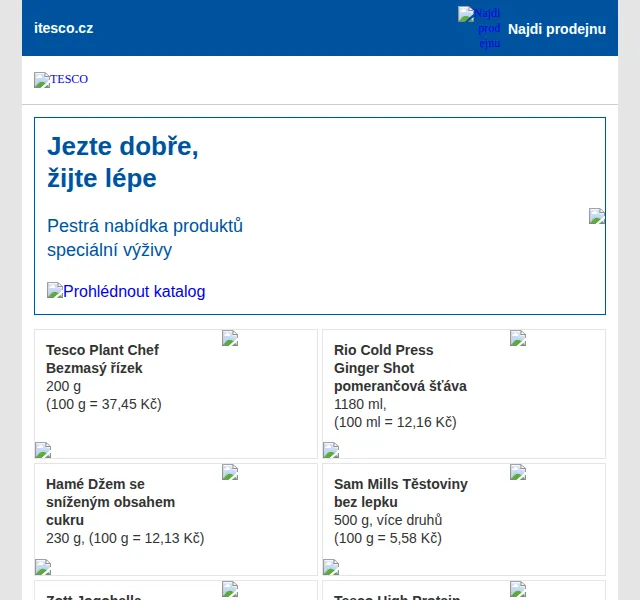This screenshot has height=600, width=640.
Task: Click product image of Hamé Džem card
Action: [230, 472]
